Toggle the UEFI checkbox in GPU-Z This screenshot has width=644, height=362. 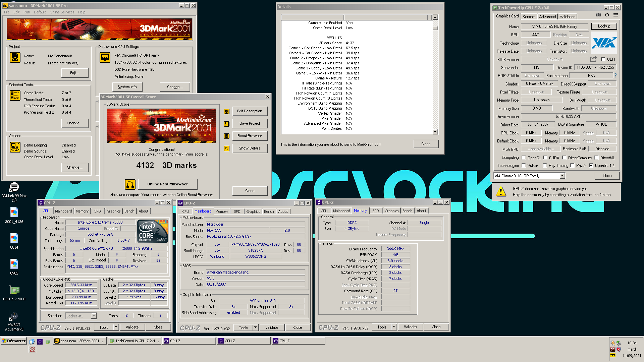click(603, 59)
